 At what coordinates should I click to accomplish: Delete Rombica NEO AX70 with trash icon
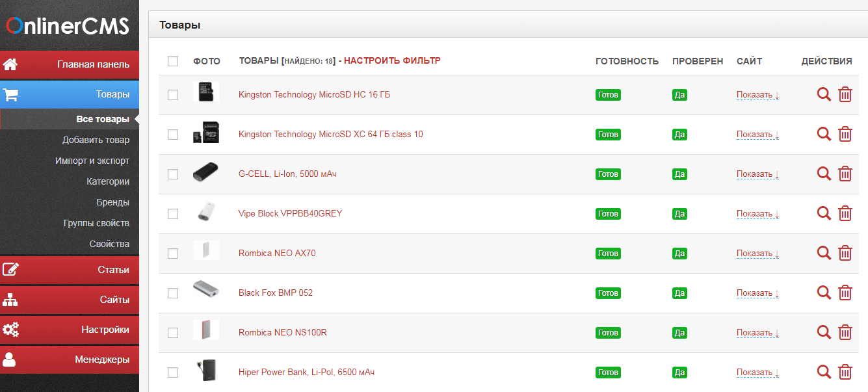[845, 253]
